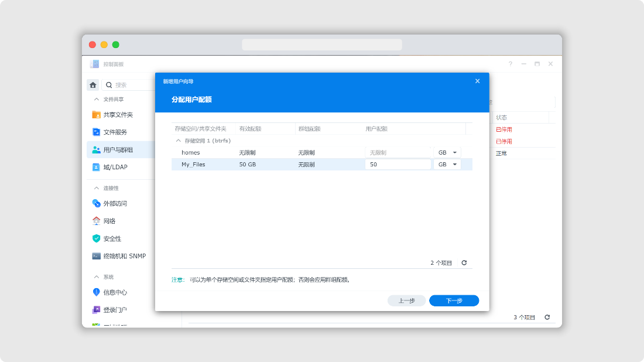The image size is (644, 362).
Task: Open GB unit dropdown for My_Files row
Action: tap(447, 165)
